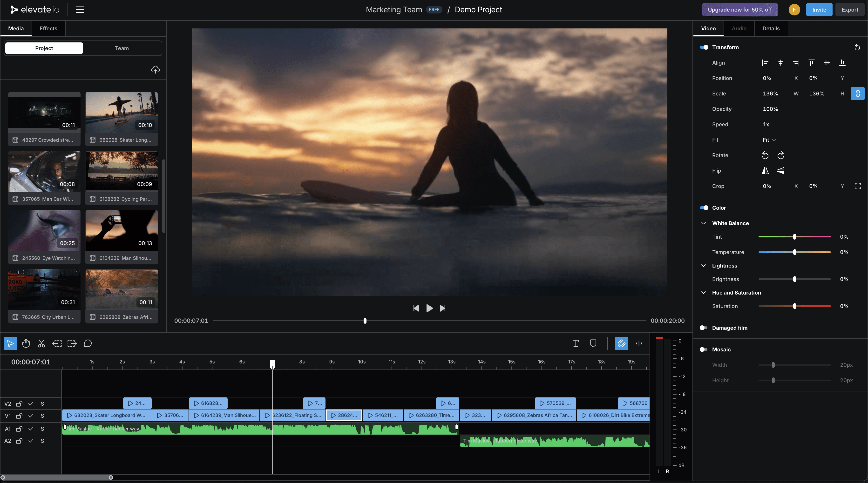Align the clip to the right edge
The image size is (868, 483).
click(796, 63)
